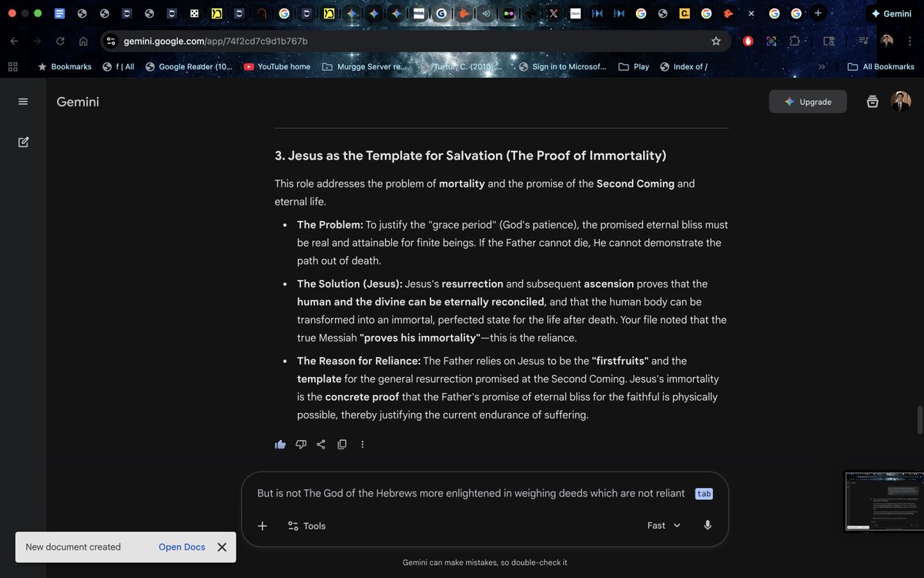Focus the Gemini prompt text field
924x578 pixels.
pos(471,493)
